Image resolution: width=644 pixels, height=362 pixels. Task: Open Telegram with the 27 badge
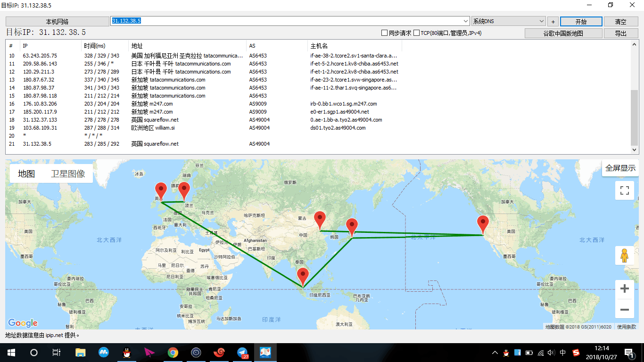point(242,353)
